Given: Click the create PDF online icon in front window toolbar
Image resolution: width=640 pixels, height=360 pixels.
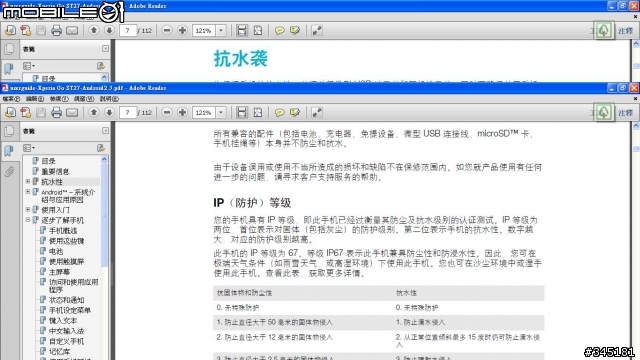Looking at the screenshot, I should pos(10,112).
